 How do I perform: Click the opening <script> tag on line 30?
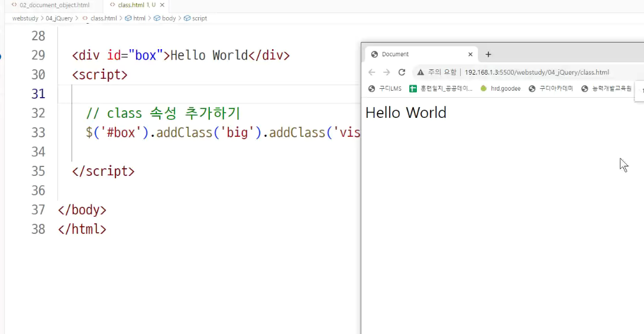click(x=100, y=75)
